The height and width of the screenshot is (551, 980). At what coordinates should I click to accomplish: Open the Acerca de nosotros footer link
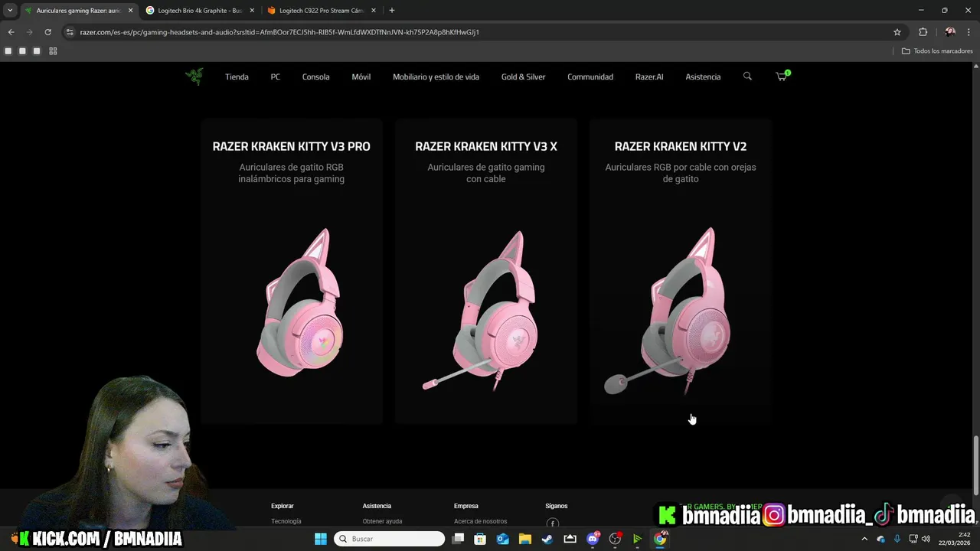click(x=481, y=521)
